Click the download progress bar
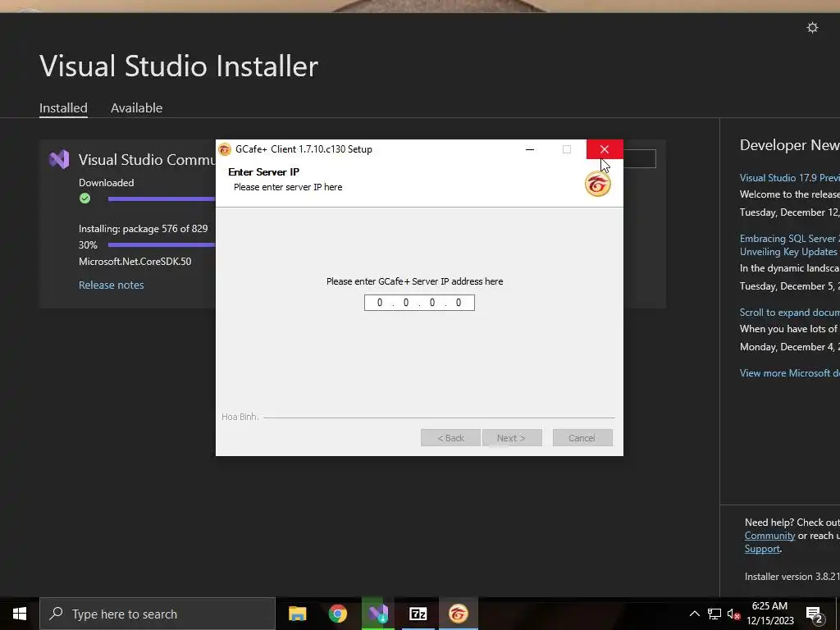This screenshot has width=840, height=630. (162, 199)
